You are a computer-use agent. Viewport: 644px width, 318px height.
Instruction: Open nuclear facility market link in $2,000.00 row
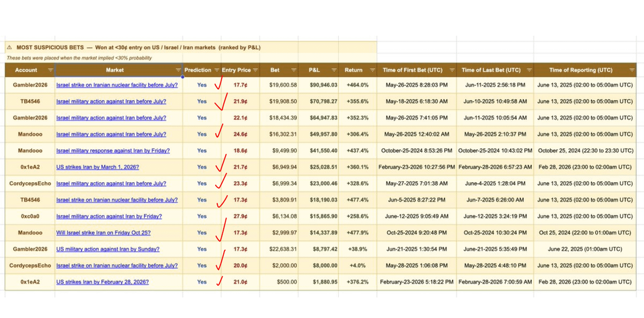(117, 265)
